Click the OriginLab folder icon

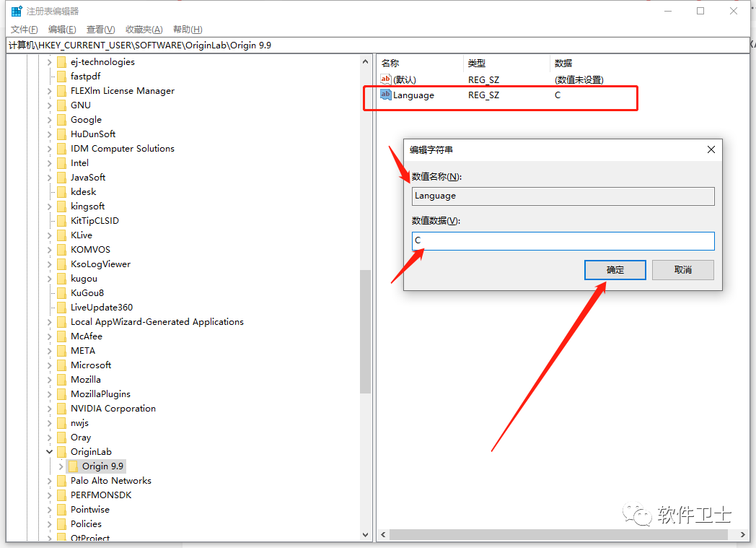62,452
